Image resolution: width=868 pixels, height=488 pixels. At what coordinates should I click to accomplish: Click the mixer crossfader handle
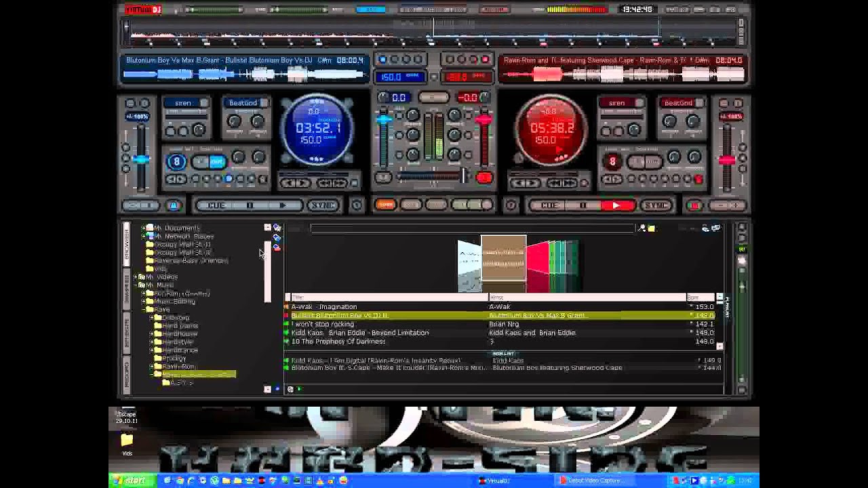coord(465,177)
